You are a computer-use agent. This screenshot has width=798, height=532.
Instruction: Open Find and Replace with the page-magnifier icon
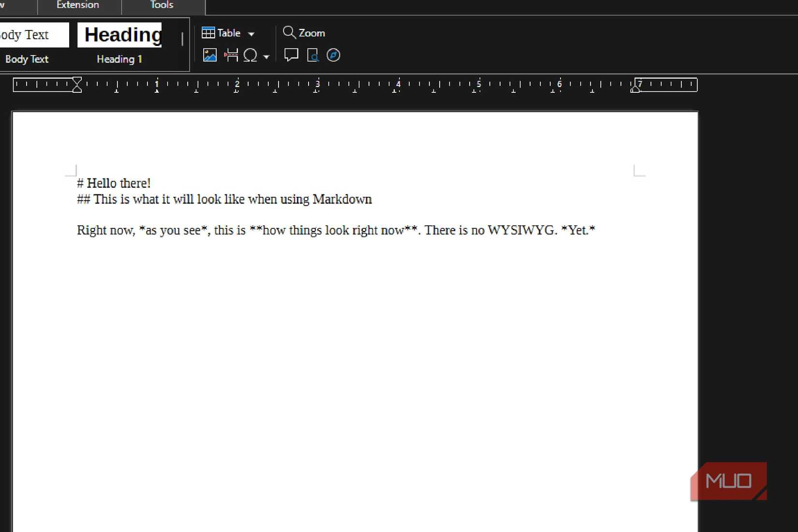click(x=312, y=55)
